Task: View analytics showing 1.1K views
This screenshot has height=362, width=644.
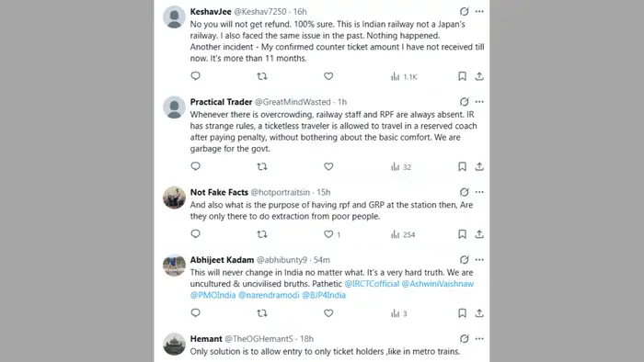Action: point(404,76)
